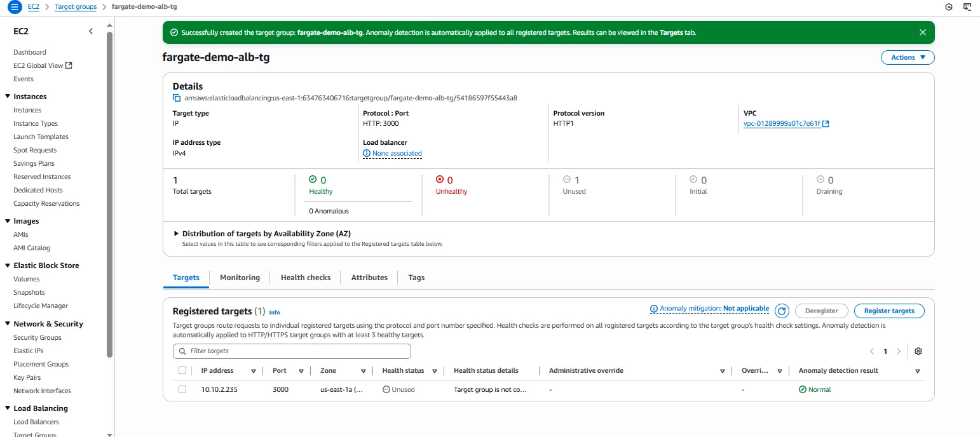Click Info link next to Registered targets
Viewport: 980px width, 437px height.
click(x=275, y=313)
